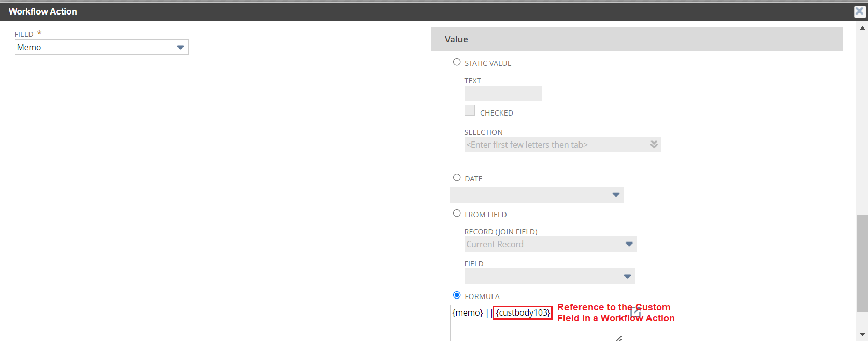
Task: Click the static value Text input
Action: tap(503, 93)
